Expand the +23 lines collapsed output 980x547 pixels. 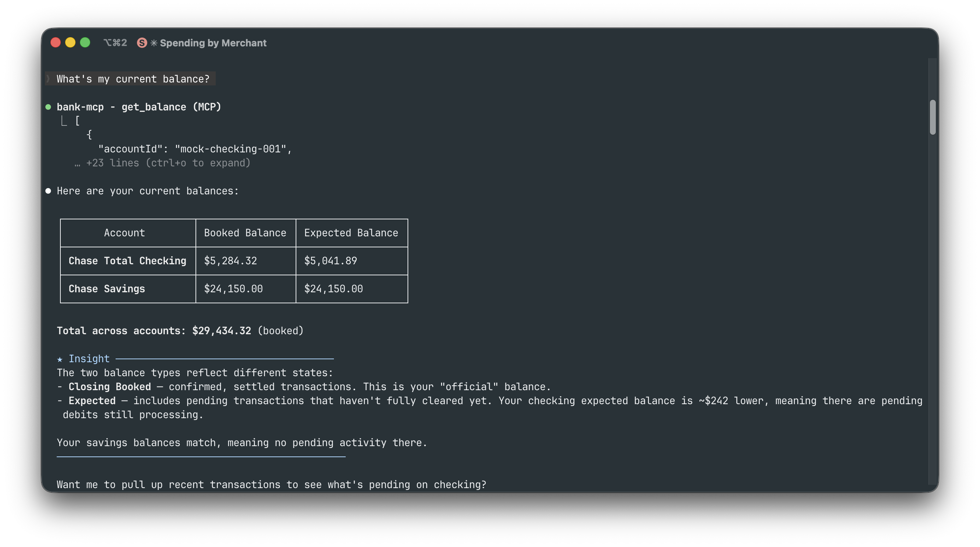pyautogui.click(x=162, y=163)
